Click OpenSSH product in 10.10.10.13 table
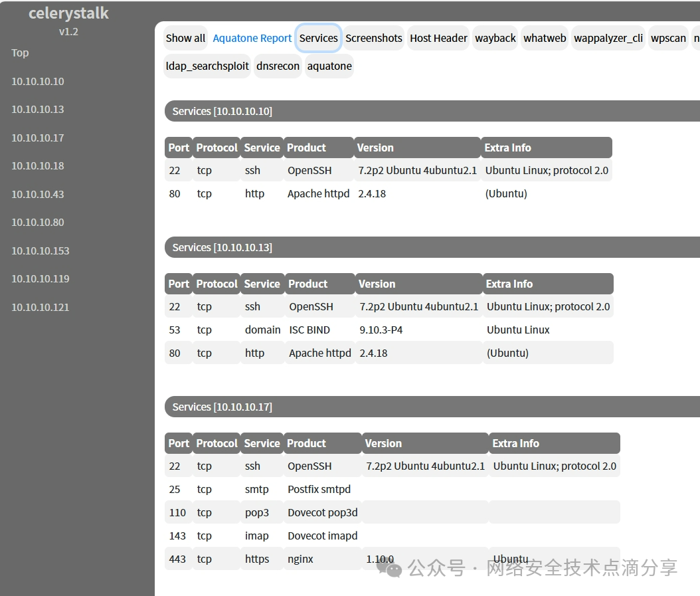The width and height of the screenshot is (700, 596). coord(311,307)
